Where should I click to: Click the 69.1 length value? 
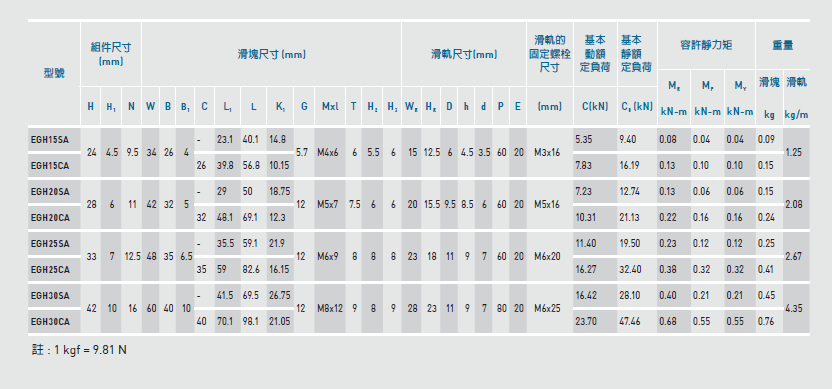[250, 218]
